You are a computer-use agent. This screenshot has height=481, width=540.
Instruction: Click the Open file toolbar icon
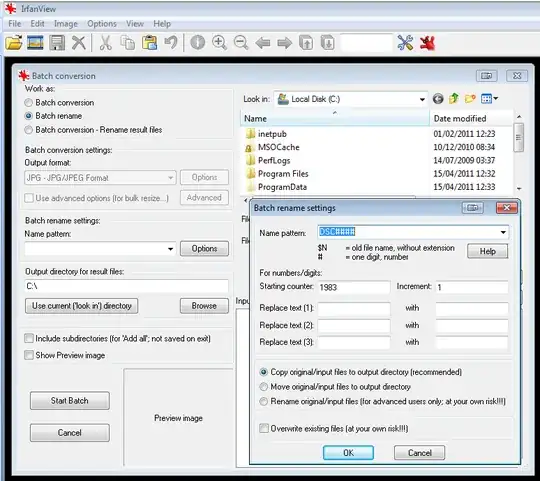pos(14,43)
